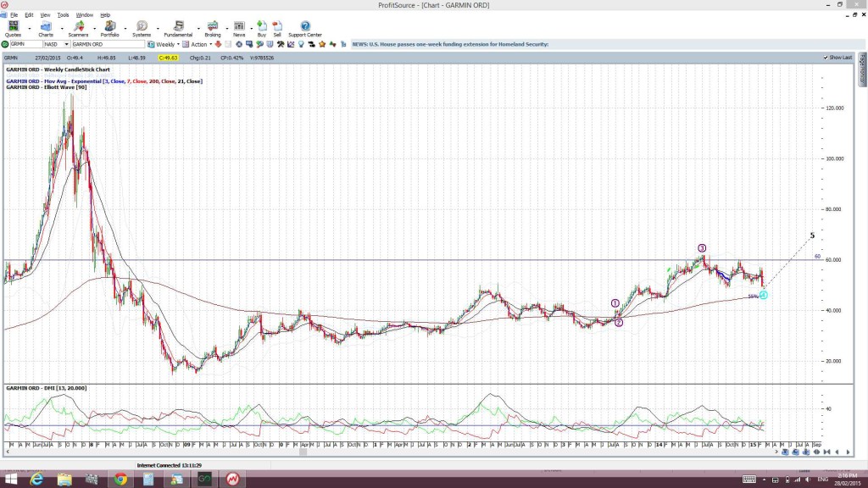
Task: Shift chart left with bottom arrow
Action: click(x=837, y=452)
